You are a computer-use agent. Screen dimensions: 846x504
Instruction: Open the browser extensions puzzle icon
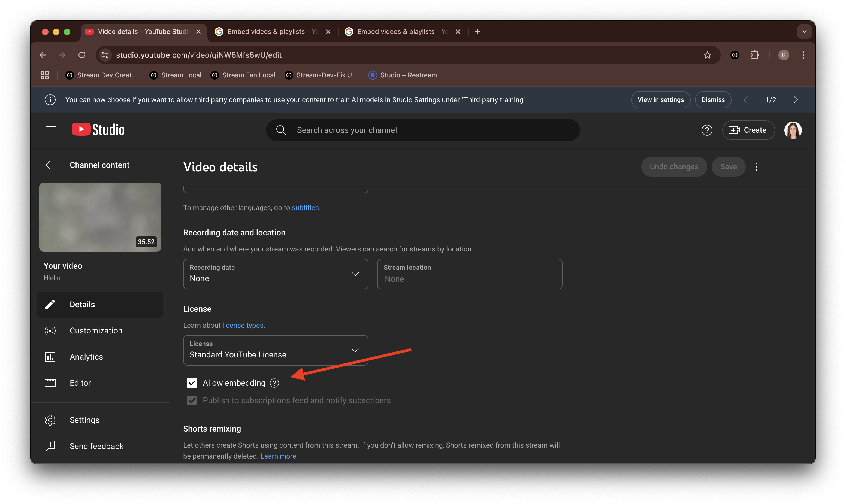click(x=754, y=55)
